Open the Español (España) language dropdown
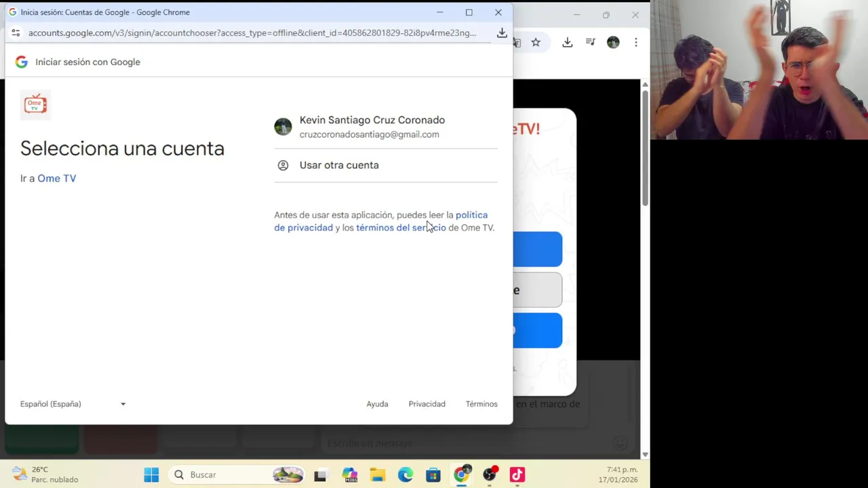Screen dimensions: 868x488 pyautogui.click(x=73, y=404)
